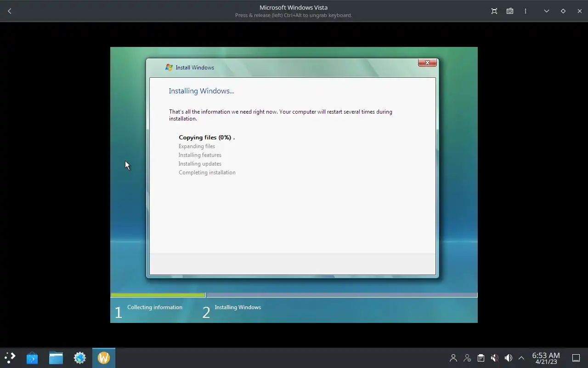588x368 pixels.
Task: Select the Copying files (0%) step
Action: click(207, 138)
